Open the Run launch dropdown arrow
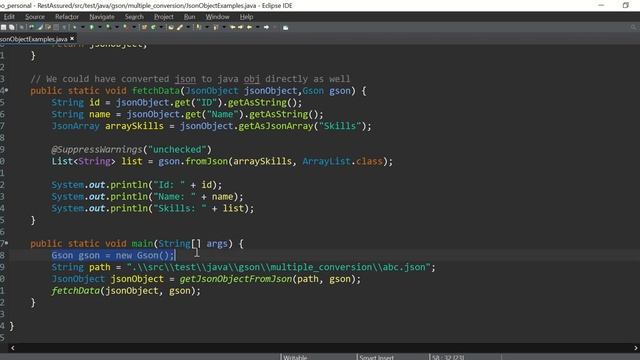 100,27
